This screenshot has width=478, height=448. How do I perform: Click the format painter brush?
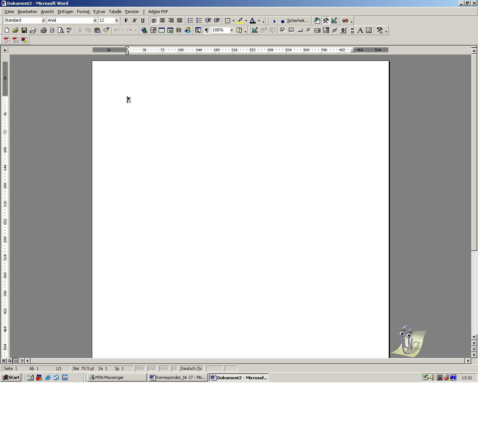106,30
